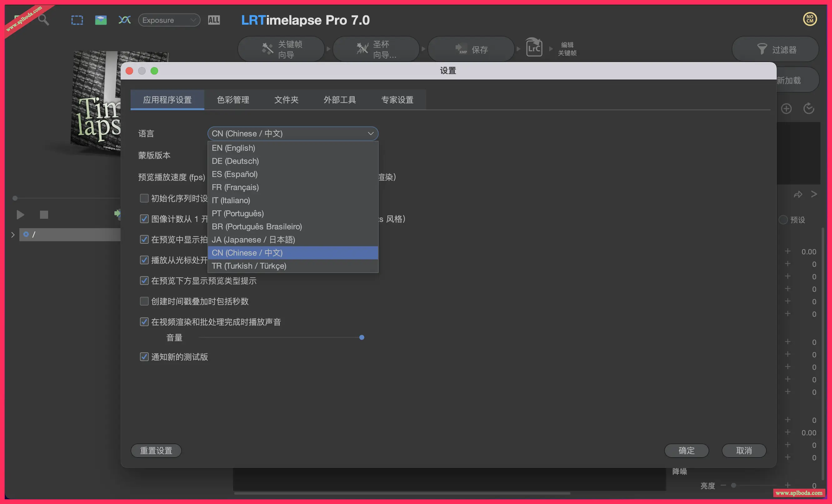The image size is (832, 504).
Task: Toggle the ALL indicator icon
Action: click(214, 20)
